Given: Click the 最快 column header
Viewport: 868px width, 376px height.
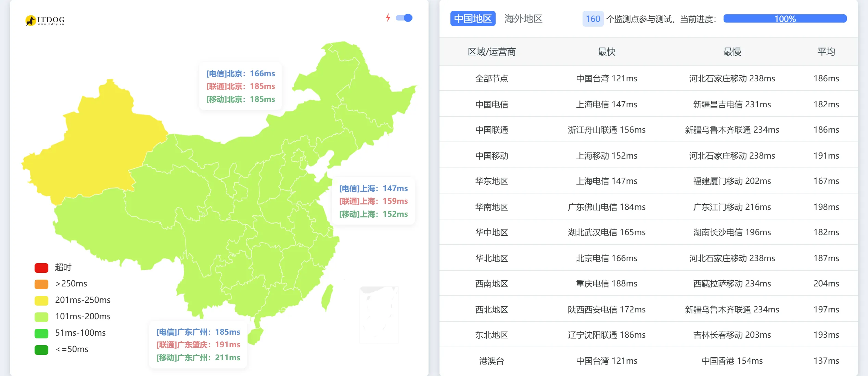Looking at the screenshot, I should pyautogui.click(x=607, y=52).
